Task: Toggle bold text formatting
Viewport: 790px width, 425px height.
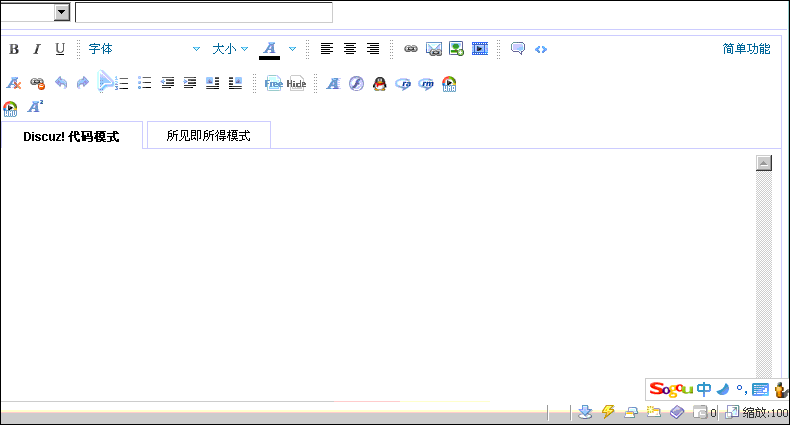Action: point(14,49)
